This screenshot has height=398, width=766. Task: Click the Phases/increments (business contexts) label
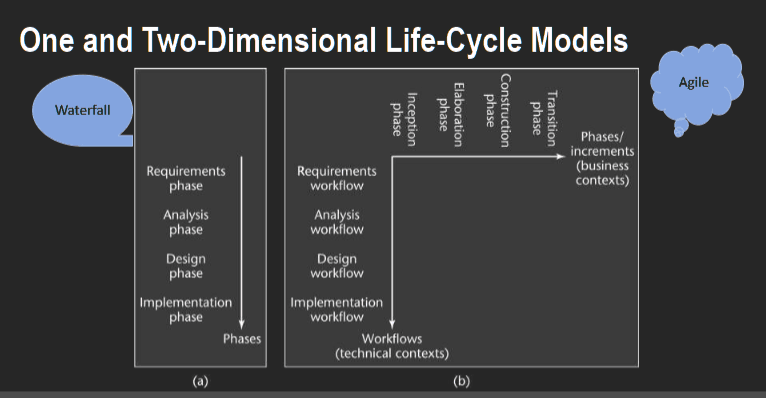click(x=602, y=158)
